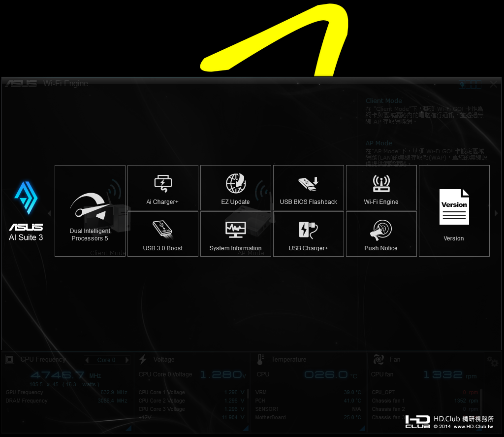This screenshot has width=504, height=437.
Task: Click the +12V voltage row
Action: pos(191,417)
